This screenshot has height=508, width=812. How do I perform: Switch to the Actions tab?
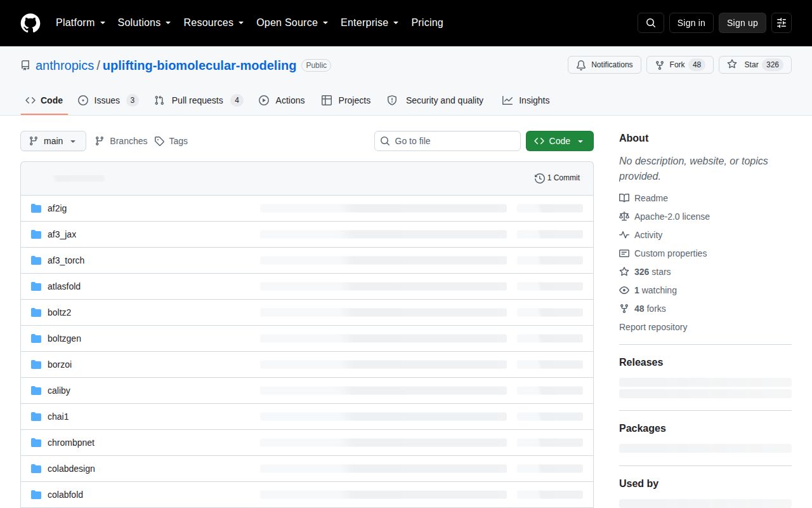click(282, 100)
